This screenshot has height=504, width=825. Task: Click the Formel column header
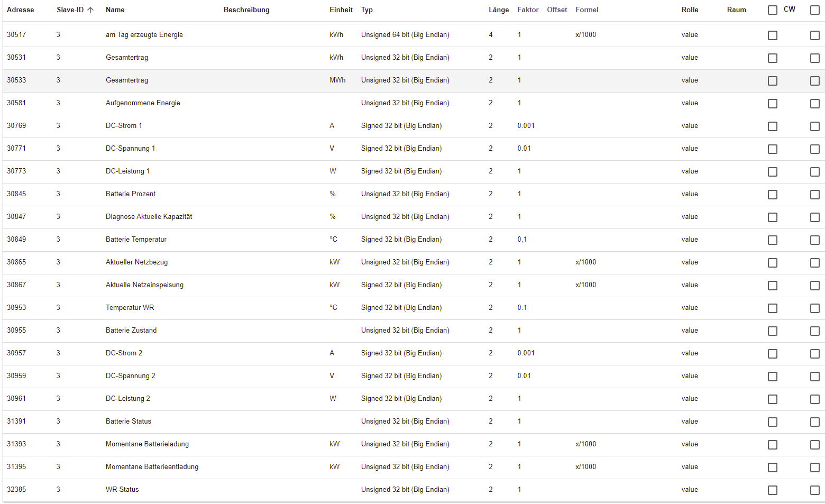point(587,10)
